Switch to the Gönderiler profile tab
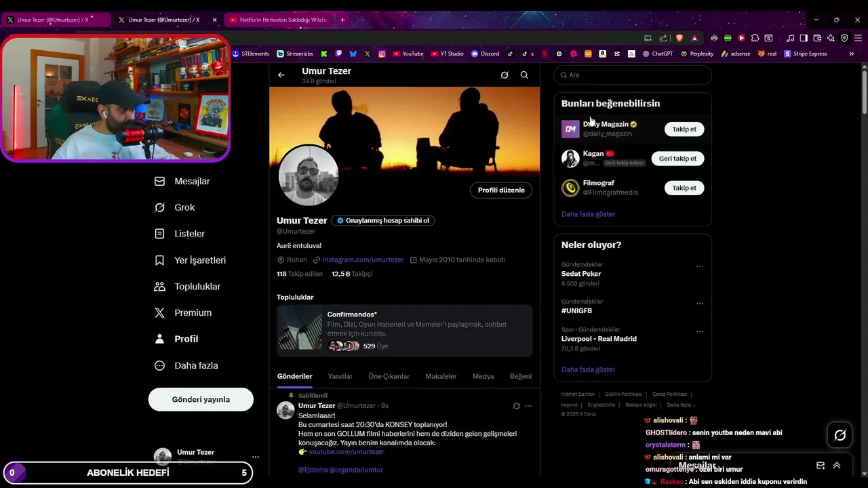Screen dimensions: 868x488 (x=295, y=377)
